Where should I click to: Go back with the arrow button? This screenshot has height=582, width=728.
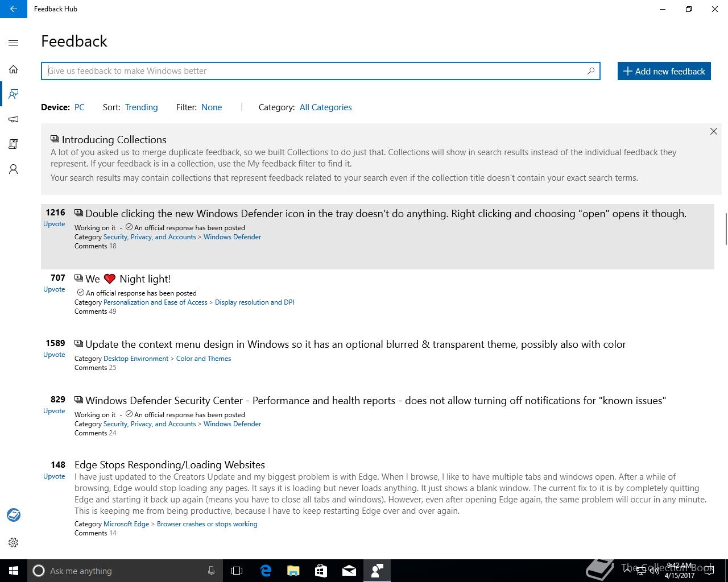click(x=14, y=9)
